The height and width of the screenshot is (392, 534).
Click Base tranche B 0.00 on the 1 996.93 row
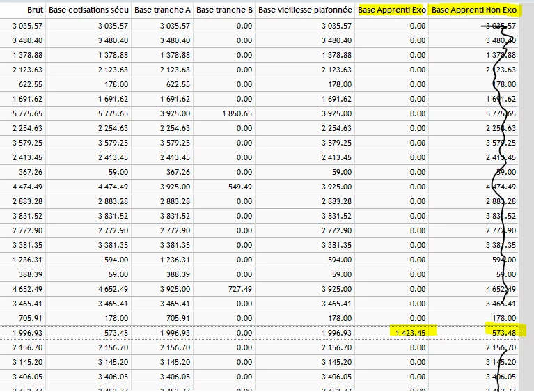pos(244,333)
